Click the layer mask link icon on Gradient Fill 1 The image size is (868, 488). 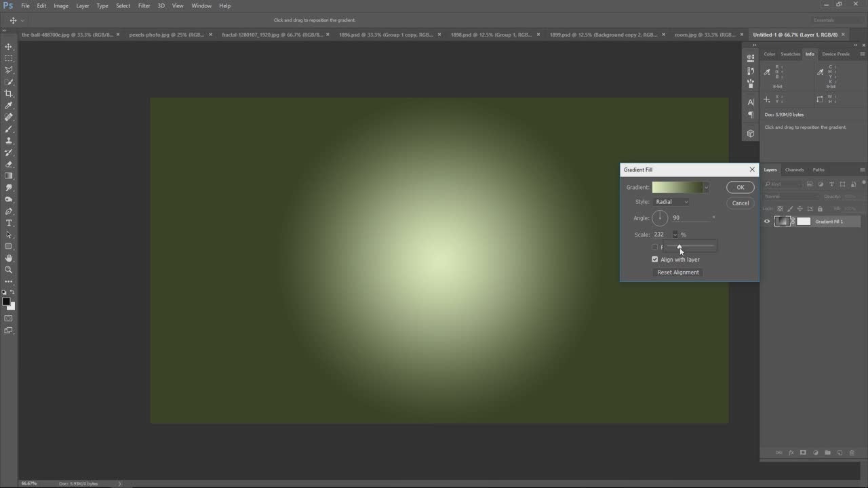(793, 222)
